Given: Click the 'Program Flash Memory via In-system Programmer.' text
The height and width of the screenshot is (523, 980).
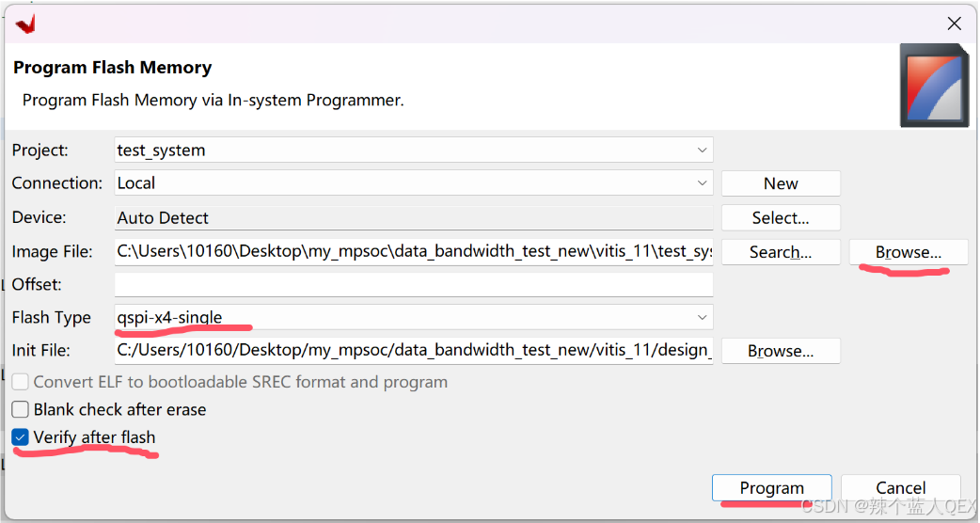Looking at the screenshot, I should pyautogui.click(x=213, y=101).
